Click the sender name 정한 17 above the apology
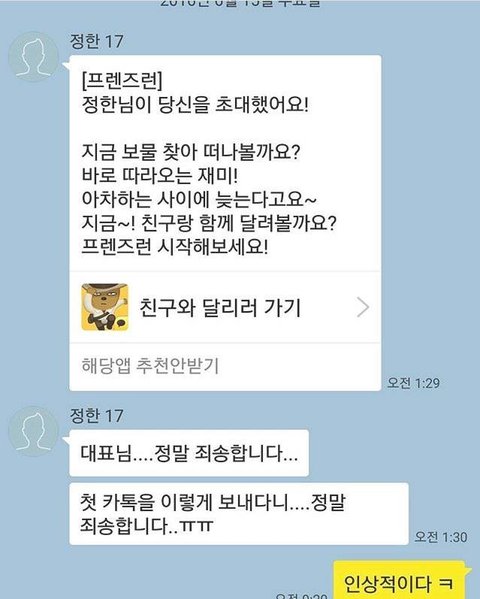 (x=96, y=416)
